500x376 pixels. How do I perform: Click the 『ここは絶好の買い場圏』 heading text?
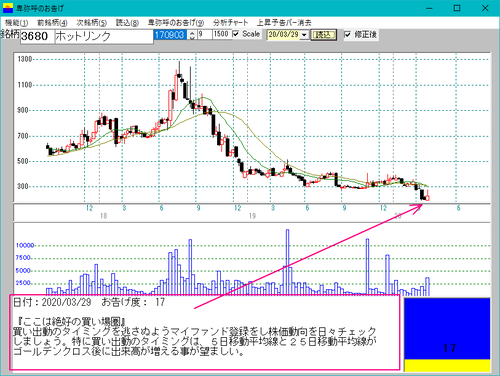coord(71,321)
